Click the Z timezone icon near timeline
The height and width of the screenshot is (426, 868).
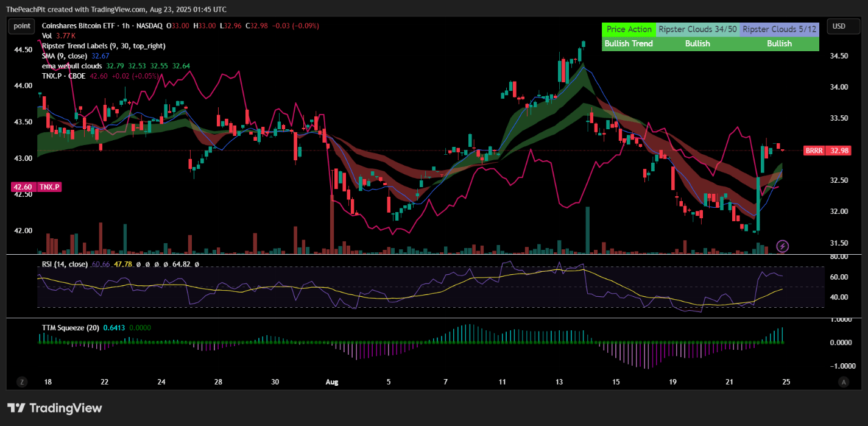[x=22, y=382]
